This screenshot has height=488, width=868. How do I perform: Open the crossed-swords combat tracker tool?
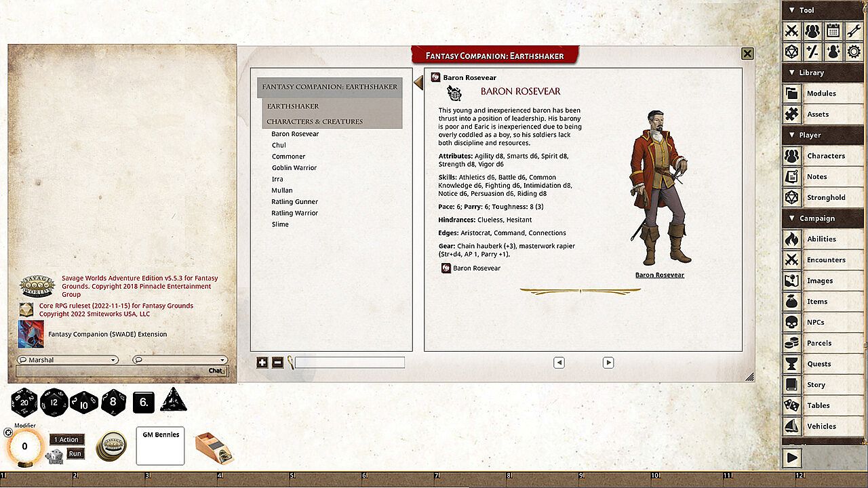click(x=791, y=30)
